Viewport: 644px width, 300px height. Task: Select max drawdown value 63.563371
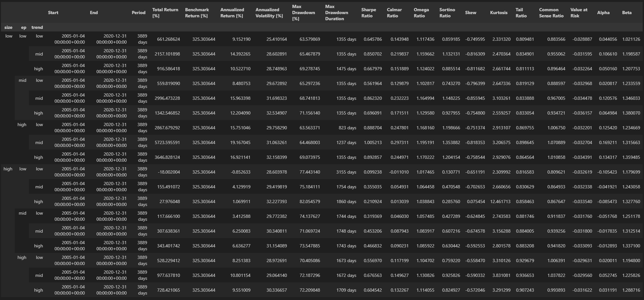click(310, 128)
